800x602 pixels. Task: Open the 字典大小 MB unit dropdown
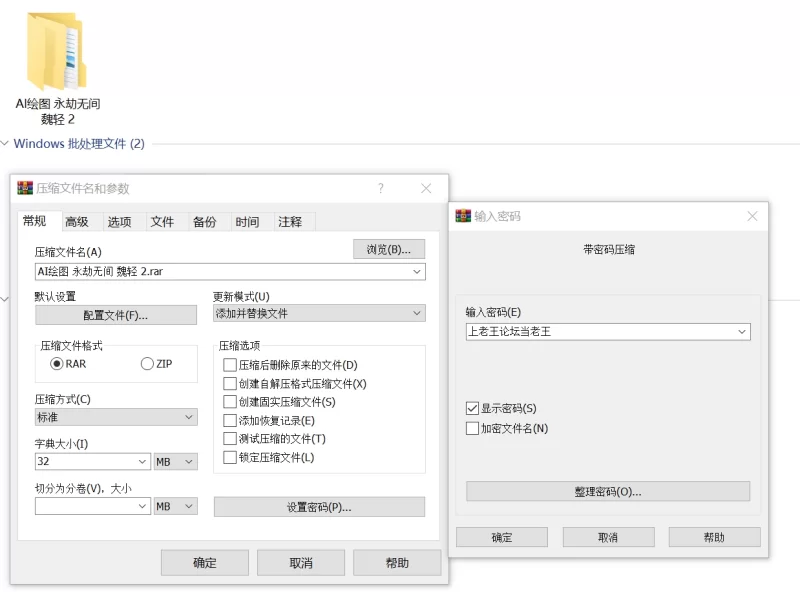tap(176, 462)
